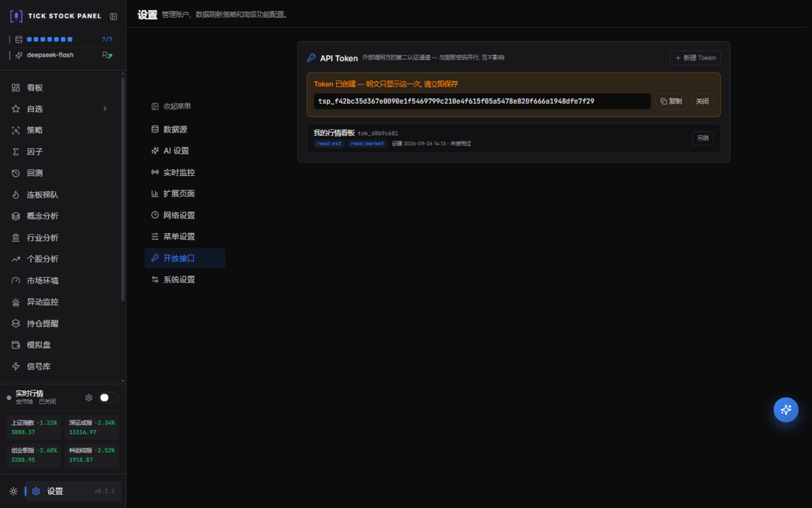Select the 开放接口 tab

click(185, 258)
